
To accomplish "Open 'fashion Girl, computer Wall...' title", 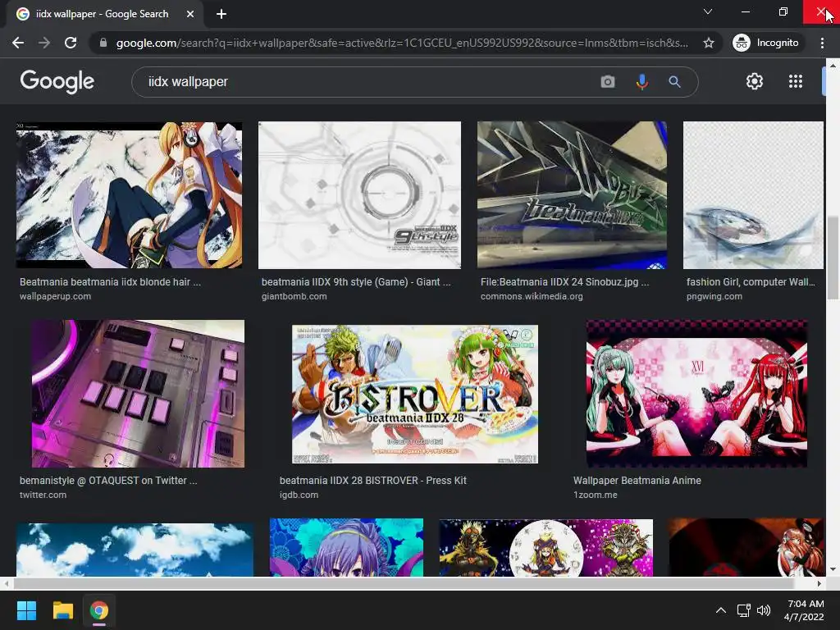I will click(751, 282).
